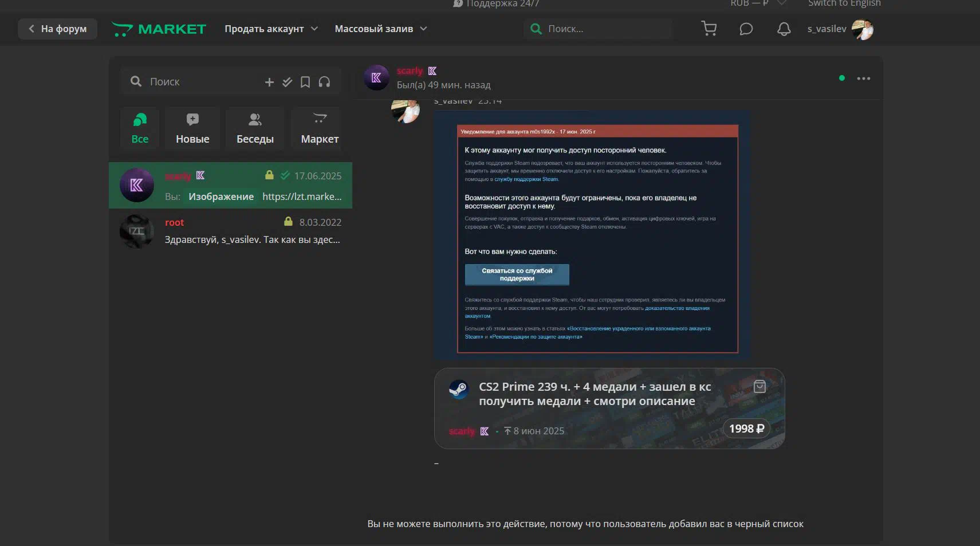Open chat options three-dots menu
The height and width of the screenshot is (546, 980).
863,78
